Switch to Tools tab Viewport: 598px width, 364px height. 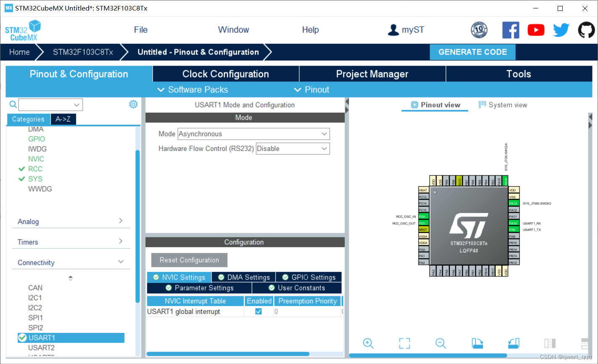pyautogui.click(x=519, y=74)
